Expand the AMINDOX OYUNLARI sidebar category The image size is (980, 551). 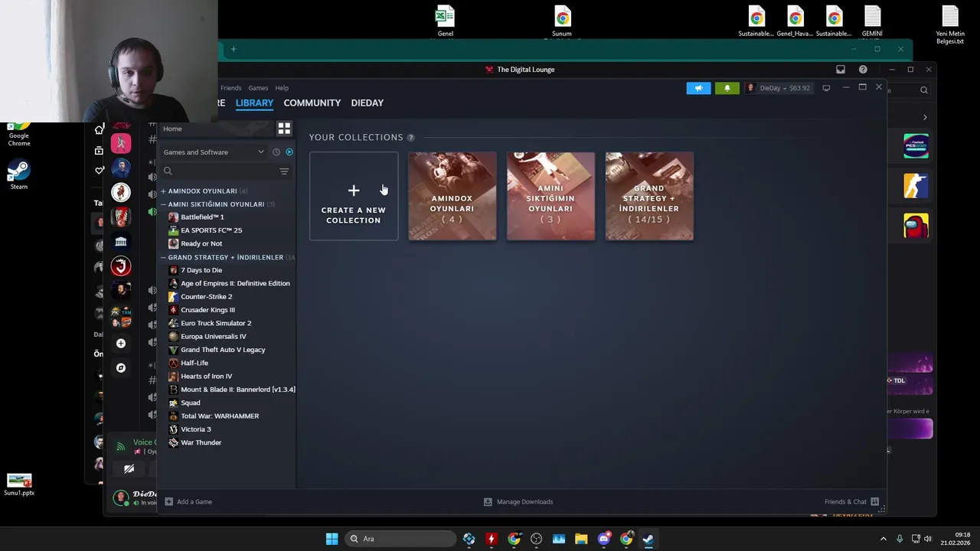tap(163, 191)
